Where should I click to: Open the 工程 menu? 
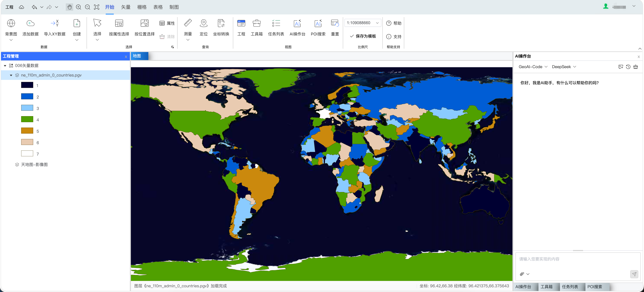click(x=9, y=7)
